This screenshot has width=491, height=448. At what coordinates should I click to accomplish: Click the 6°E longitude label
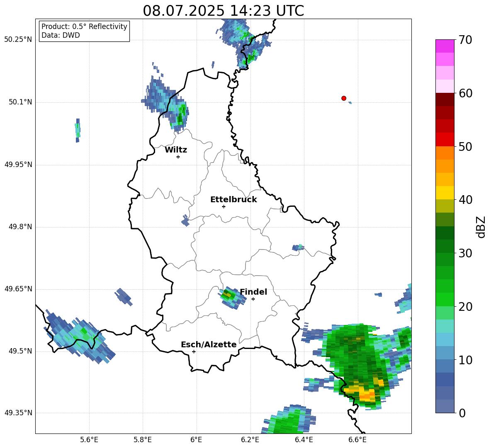click(x=196, y=440)
